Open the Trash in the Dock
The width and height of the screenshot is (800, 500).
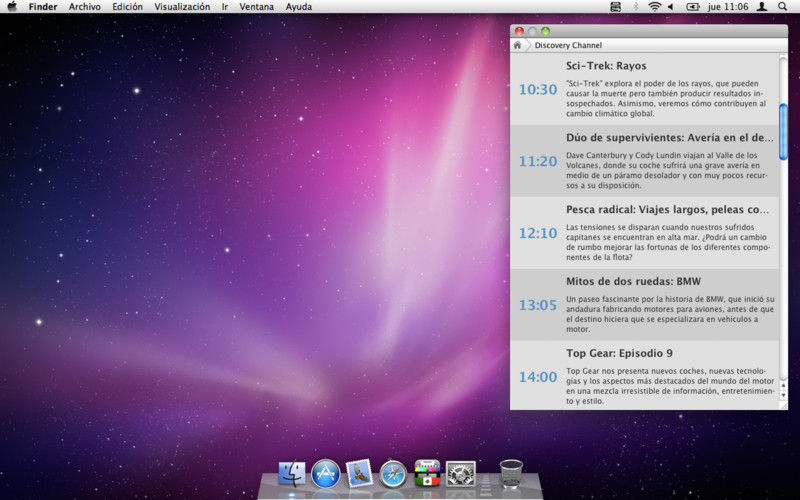511,473
